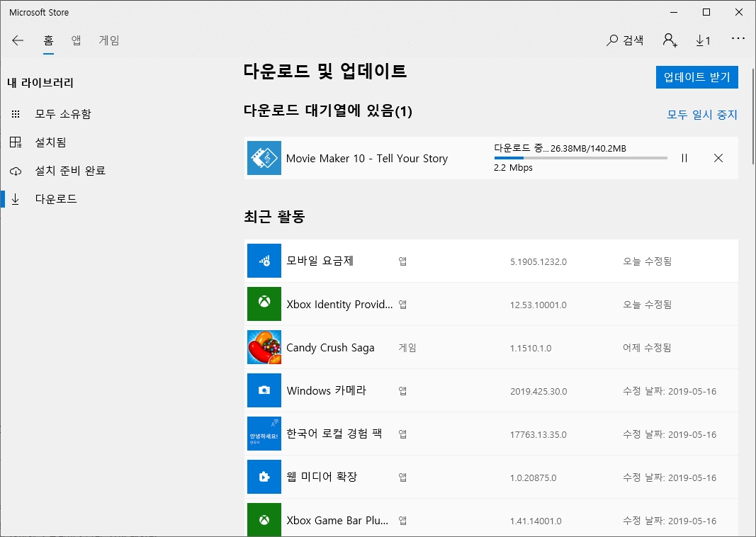Click the 모두 일시 중지 link
Screen dimensions: 756x537
702,115
